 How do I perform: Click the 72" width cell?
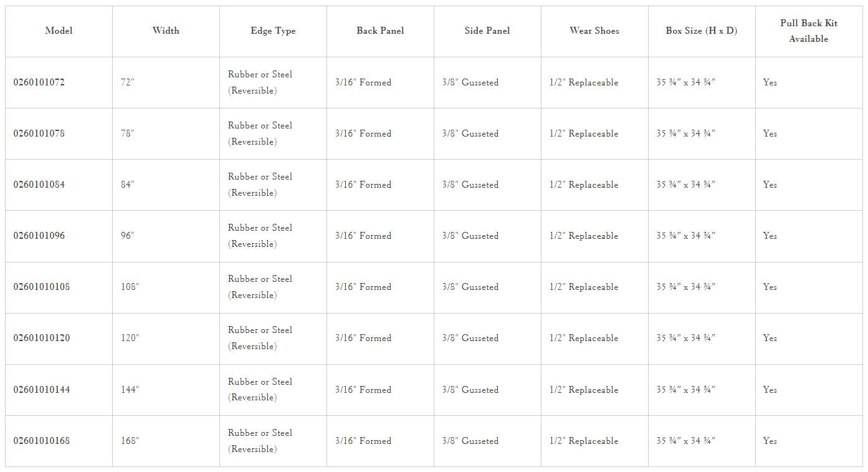tap(128, 82)
